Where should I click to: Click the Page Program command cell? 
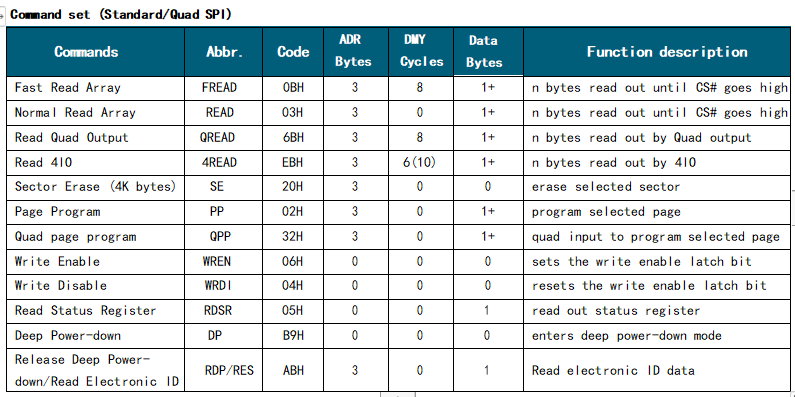click(96, 212)
